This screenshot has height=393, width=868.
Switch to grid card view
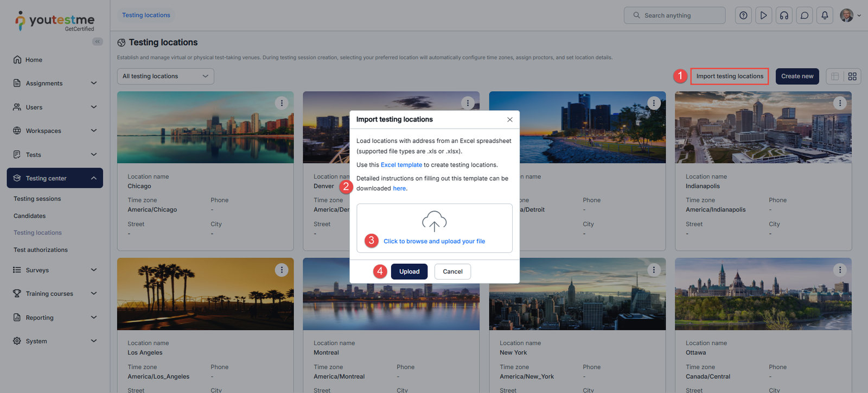(852, 77)
